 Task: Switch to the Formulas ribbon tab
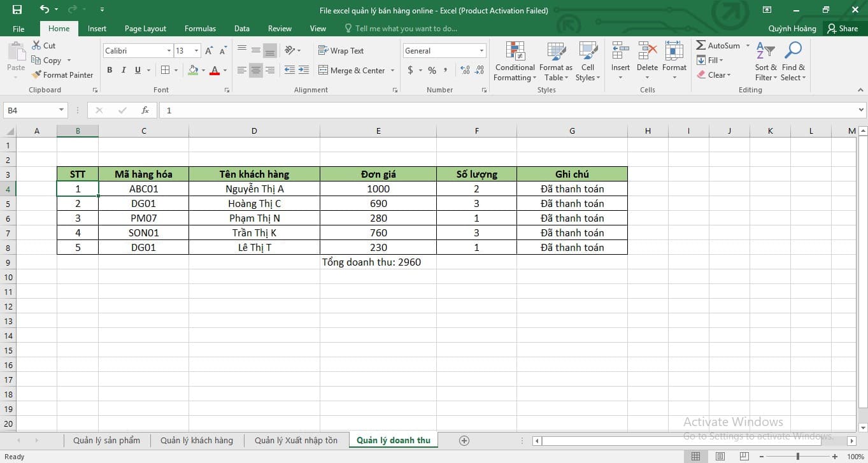[200, 28]
